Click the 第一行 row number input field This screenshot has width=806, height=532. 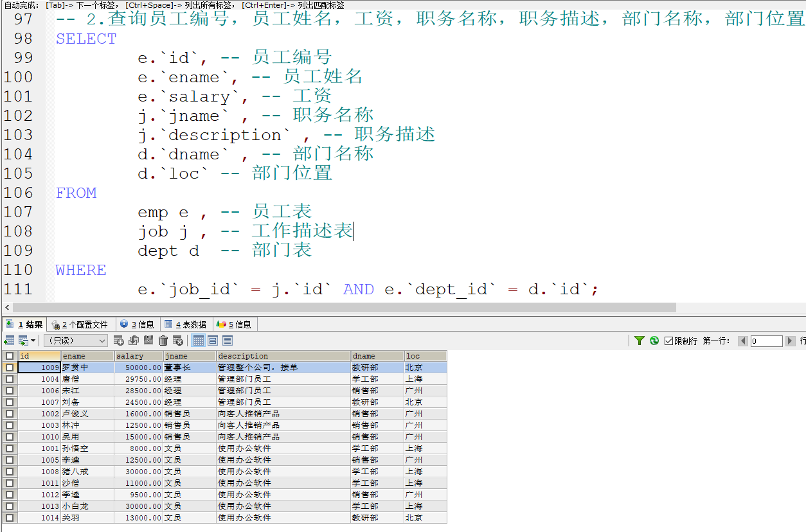pyautogui.click(x=767, y=342)
